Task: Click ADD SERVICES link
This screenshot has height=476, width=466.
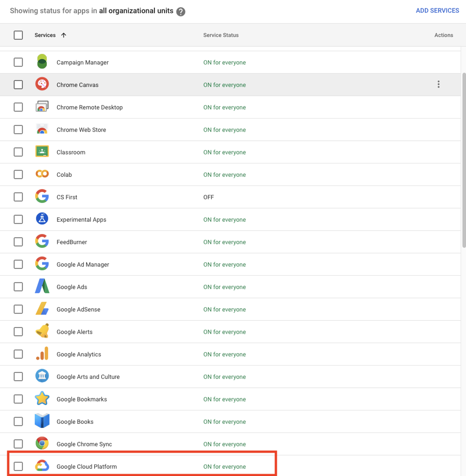Action: pyautogui.click(x=437, y=11)
